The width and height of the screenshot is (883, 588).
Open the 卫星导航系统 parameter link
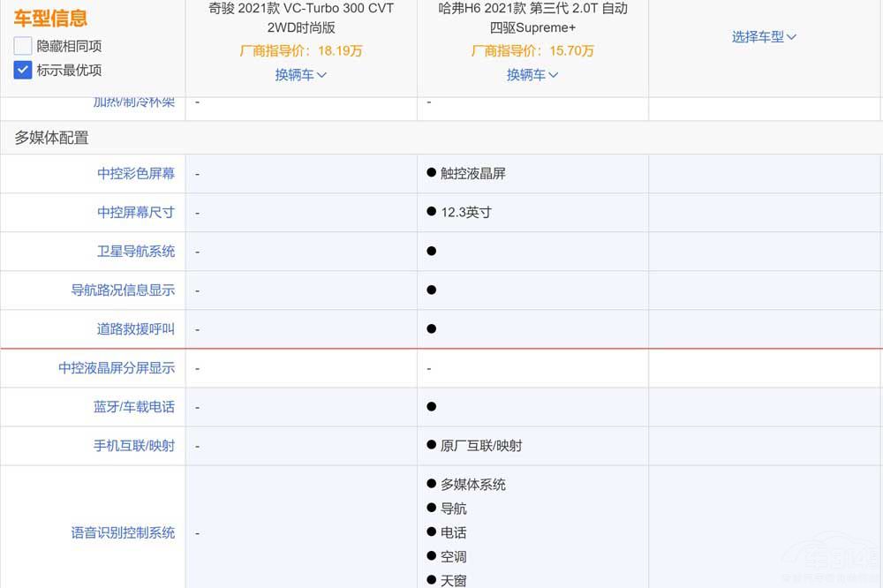pyautogui.click(x=136, y=252)
